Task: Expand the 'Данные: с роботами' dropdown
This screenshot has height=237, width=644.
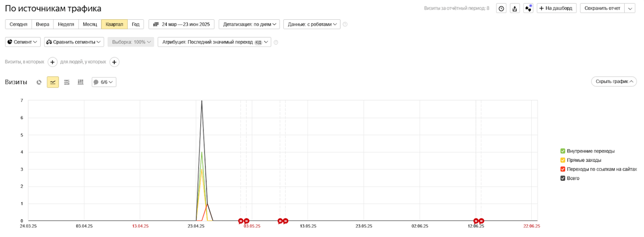Action: tap(312, 24)
